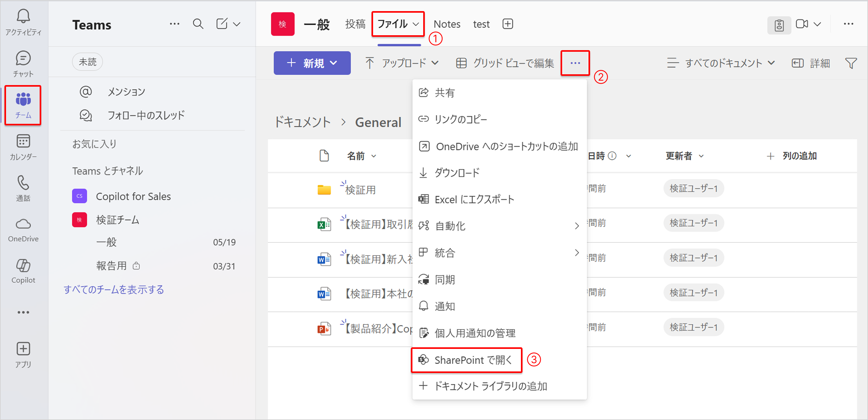Expand the meet-now dropdown chevron
This screenshot has width=868, height=420.
(x=817, y=24)
